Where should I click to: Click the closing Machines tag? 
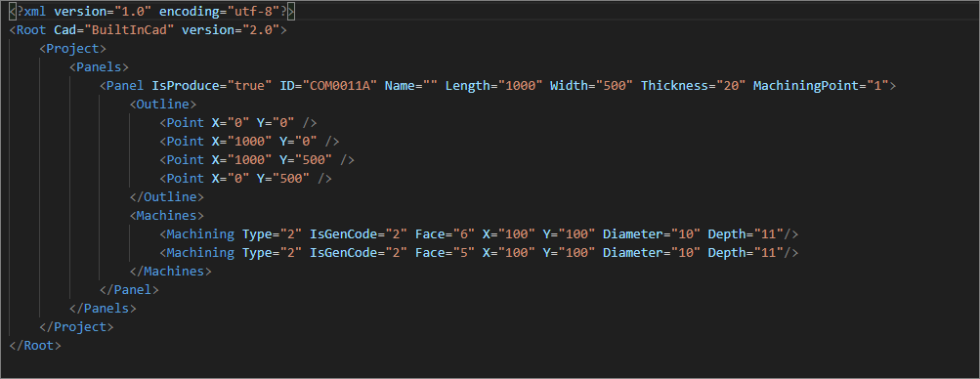[171, 271]
